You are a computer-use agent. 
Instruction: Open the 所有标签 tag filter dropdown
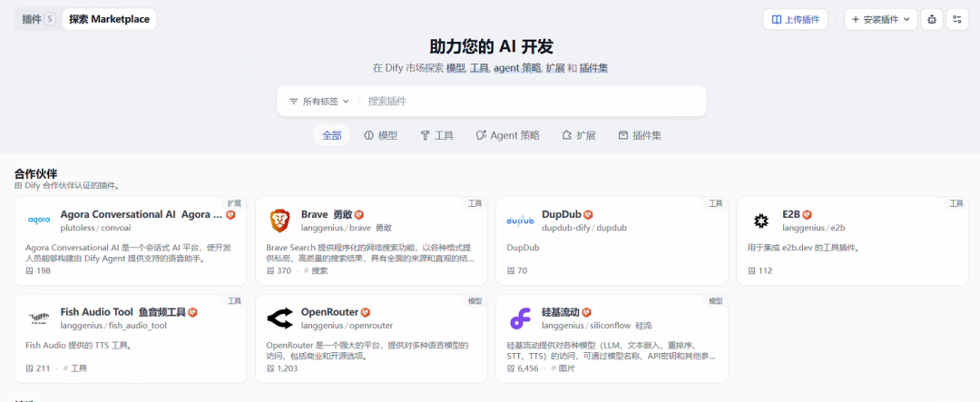tap(319, 102)
